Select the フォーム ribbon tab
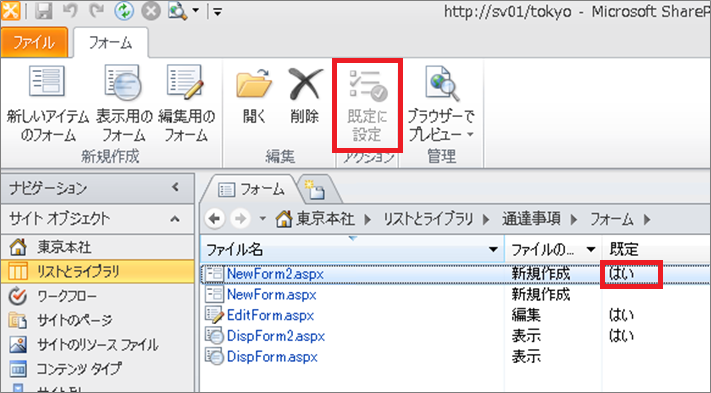711x393 pixels. pyautogui.click(x=110, y=43)
